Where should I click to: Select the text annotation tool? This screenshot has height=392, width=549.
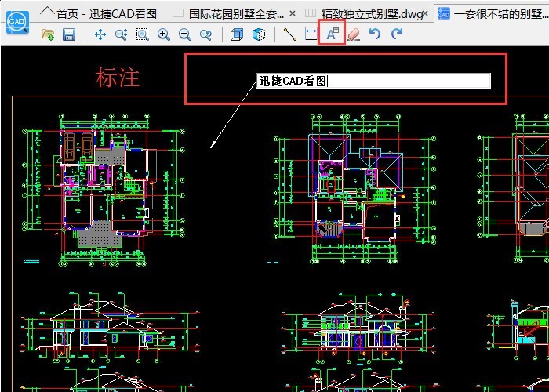(x=332, y=34)
